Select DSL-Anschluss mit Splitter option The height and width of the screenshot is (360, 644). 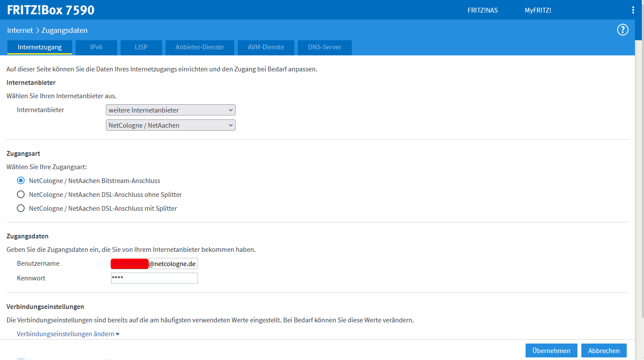point(21,208)
